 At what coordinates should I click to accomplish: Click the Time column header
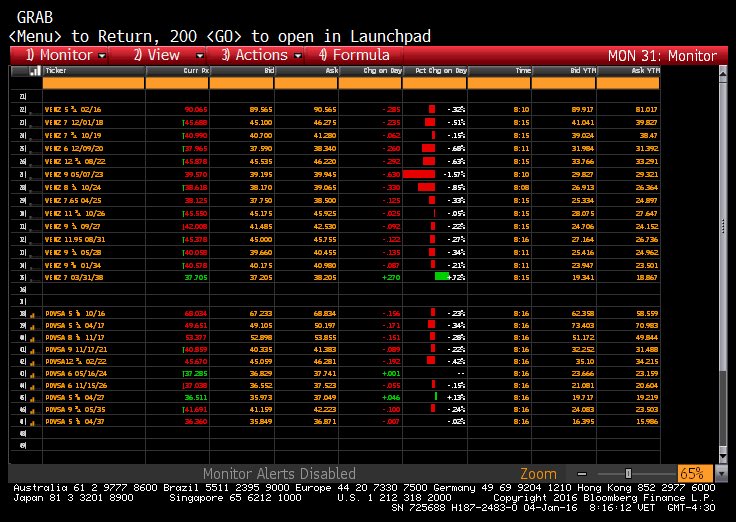point(500,71)
